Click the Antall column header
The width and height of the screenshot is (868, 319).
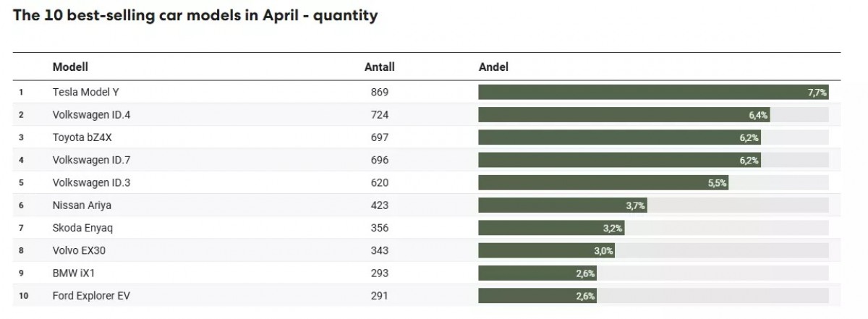[380, 67]
